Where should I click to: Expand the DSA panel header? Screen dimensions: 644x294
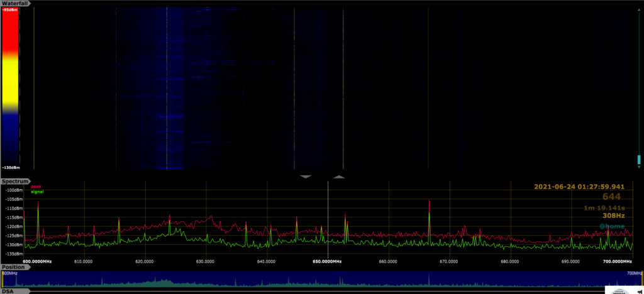click(x=8, y=291)
